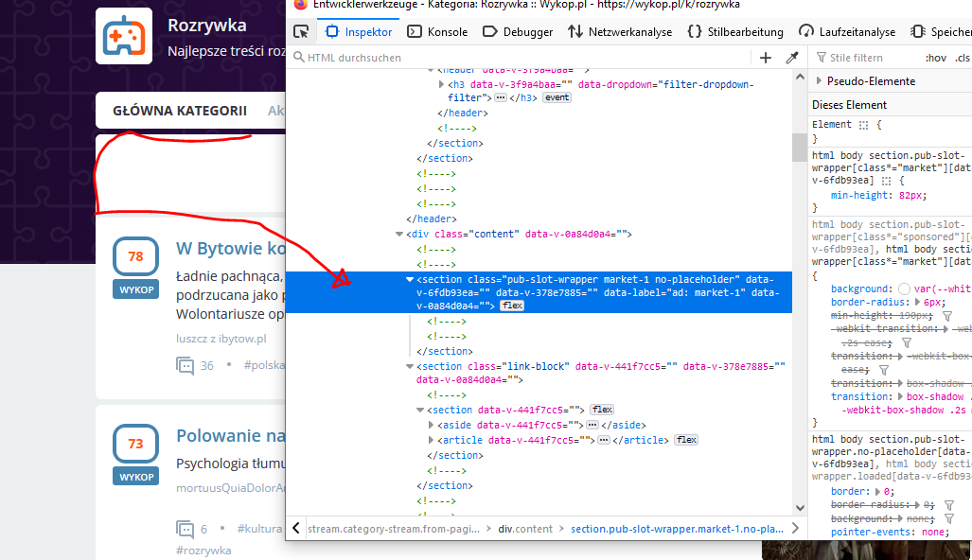Click the plus icon to add new node

point(766,58)
